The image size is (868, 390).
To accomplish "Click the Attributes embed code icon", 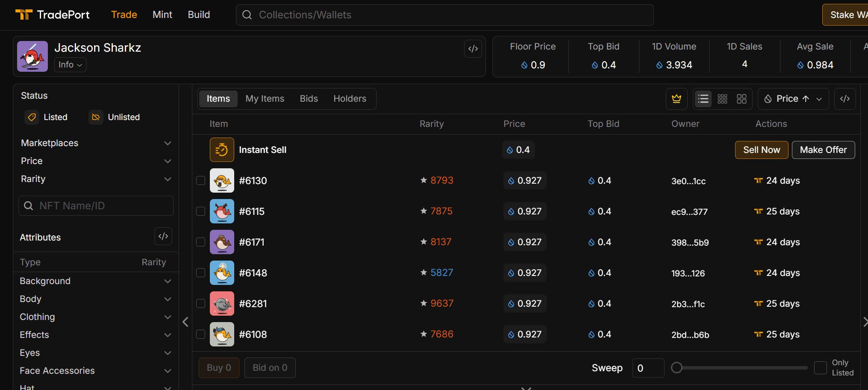I will click(163, 236).
